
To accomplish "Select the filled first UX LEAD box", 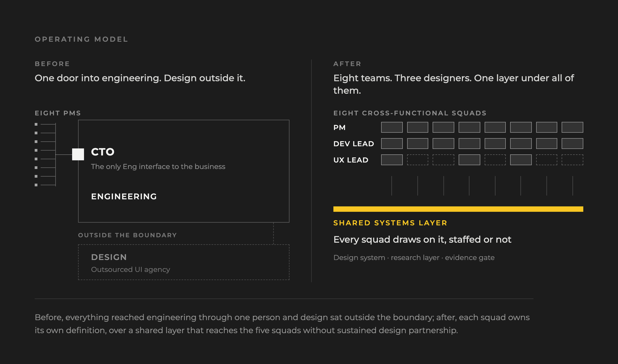I will point(392,160).
